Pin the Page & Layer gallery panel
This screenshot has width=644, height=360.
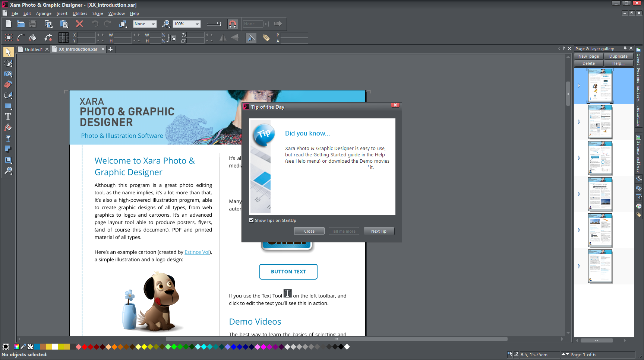click(625, 48)
